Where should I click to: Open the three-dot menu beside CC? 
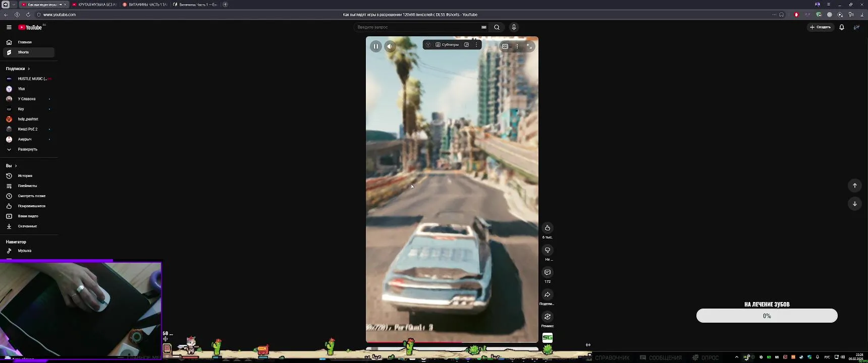(517, 46)
